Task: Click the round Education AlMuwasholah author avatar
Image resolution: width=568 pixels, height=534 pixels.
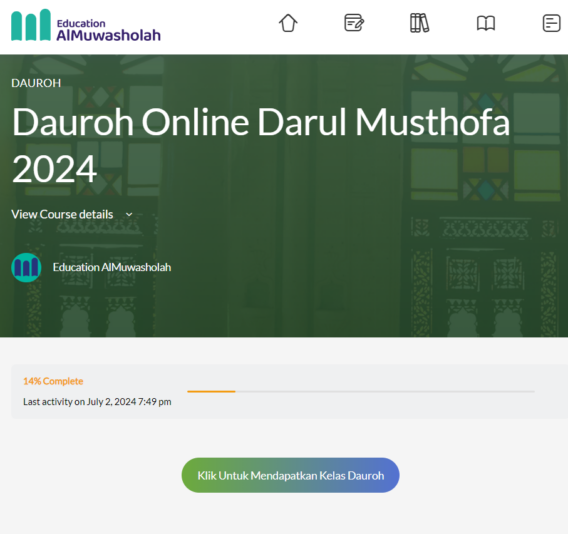Action: [26, 268]
